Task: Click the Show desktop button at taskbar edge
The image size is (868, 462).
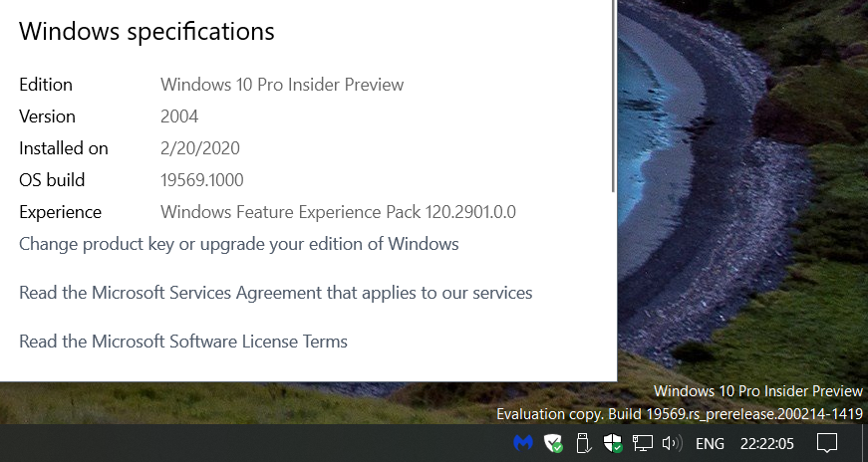Action: pos(865,443)
